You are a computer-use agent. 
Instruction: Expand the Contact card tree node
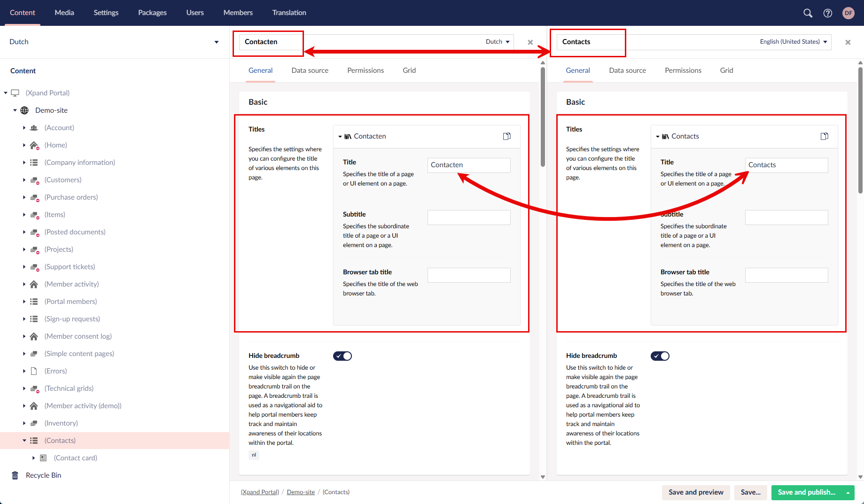(33, 458)
